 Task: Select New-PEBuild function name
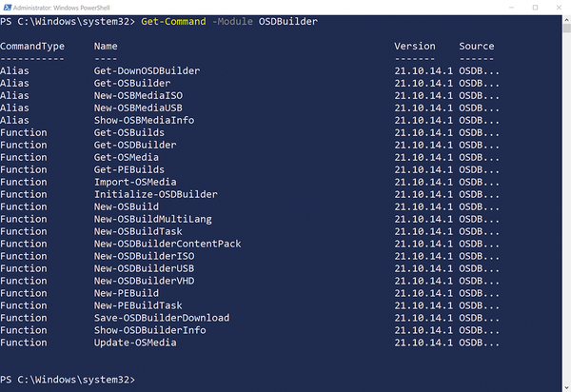127,293
